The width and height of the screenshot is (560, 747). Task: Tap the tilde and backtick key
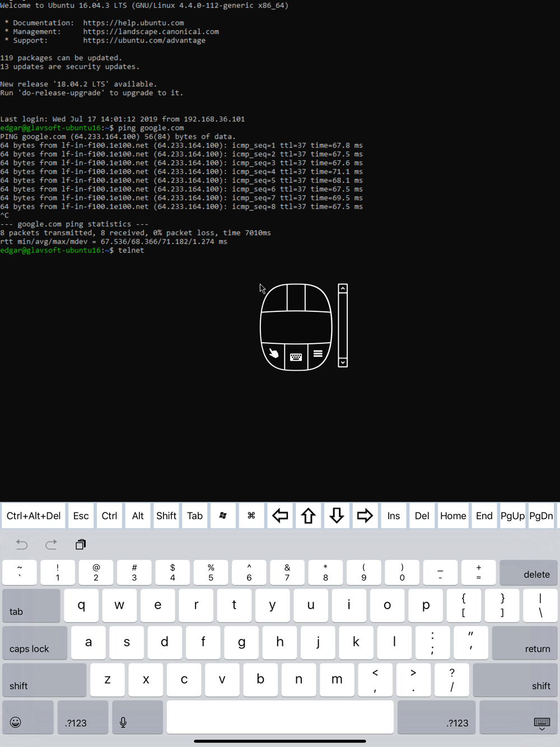[x=20, y=573]
